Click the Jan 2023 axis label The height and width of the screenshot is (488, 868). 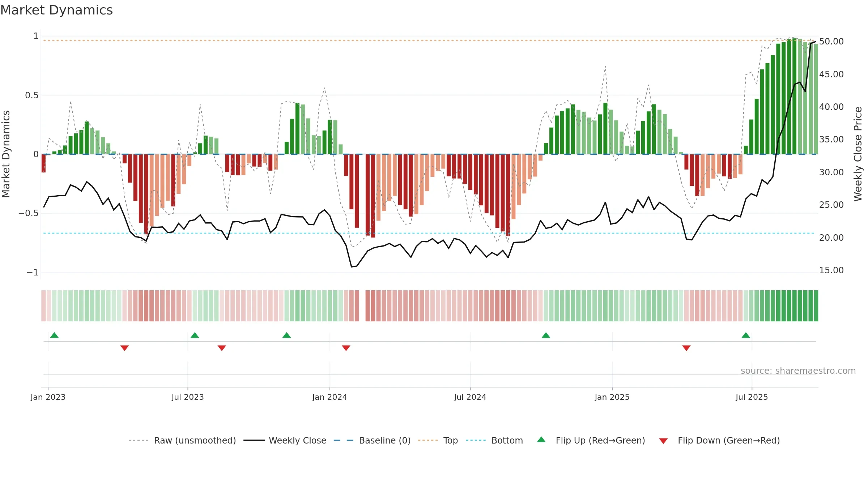(x=48, y=397)
